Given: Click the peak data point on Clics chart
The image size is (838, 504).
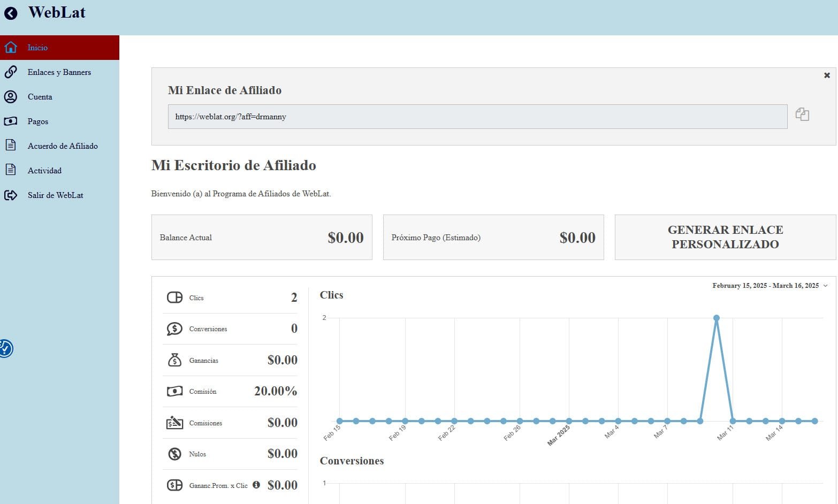Looking at the screenshot, I should pyautogui.click(x=716, y=318).
